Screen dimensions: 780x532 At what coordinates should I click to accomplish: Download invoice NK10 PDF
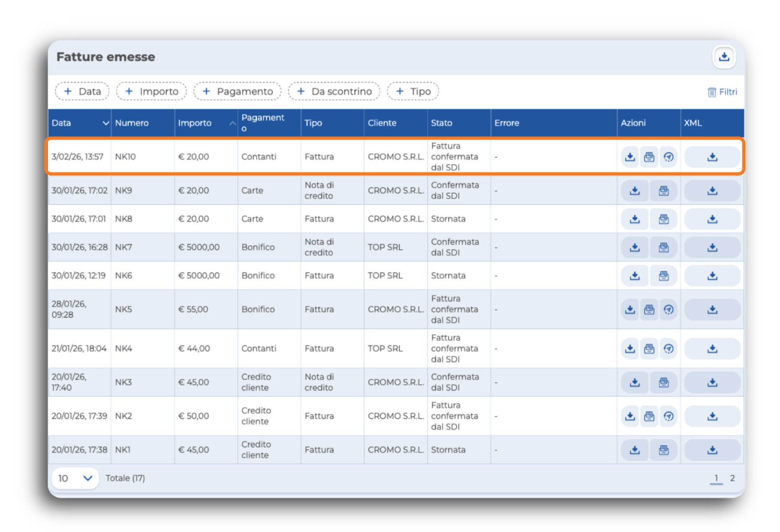[630, 157]
